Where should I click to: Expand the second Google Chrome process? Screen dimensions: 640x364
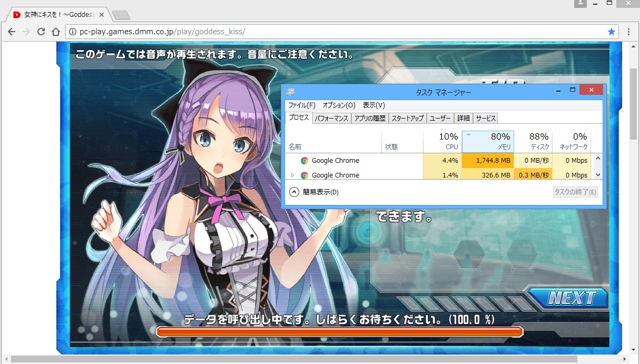(x=292, y=175)
